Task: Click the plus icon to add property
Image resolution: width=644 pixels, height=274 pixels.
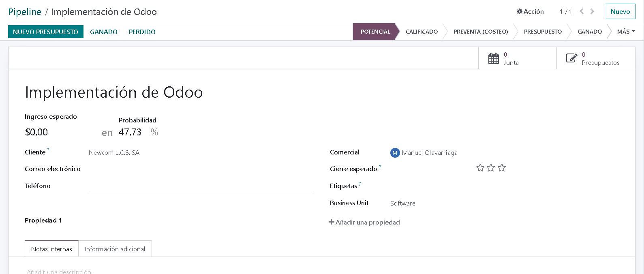Action: 331,222
